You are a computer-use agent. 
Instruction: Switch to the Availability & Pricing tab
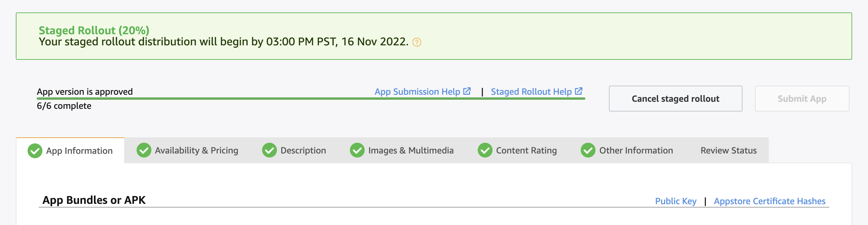coord(196,150)
